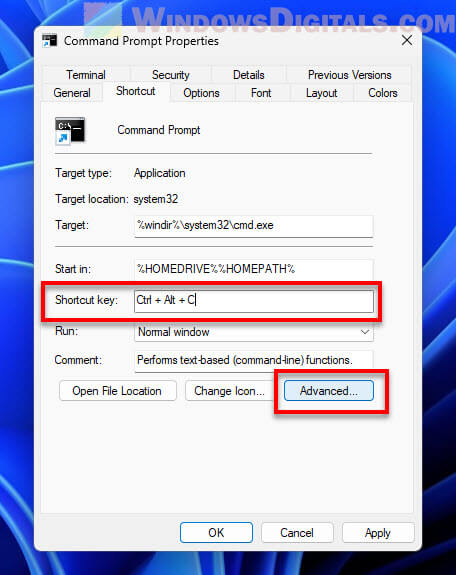Switch to Previous Versions tab

tap(349, 74)
